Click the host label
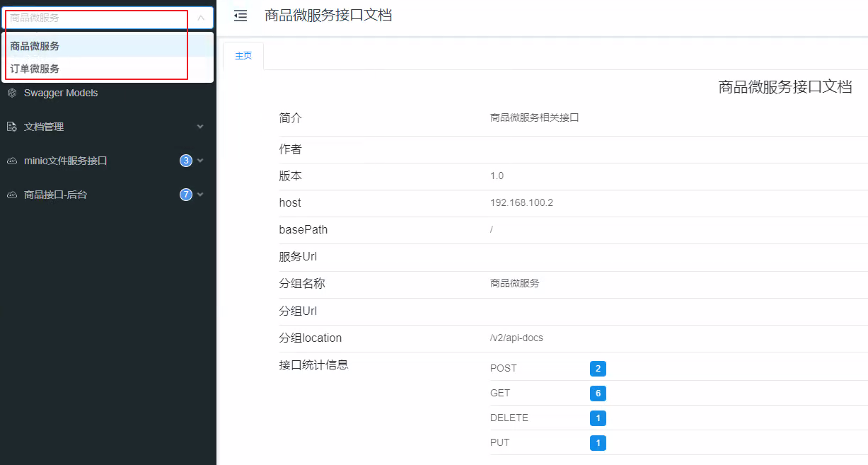This screenshot has width=868, height=465. pyautogui.click(x=290, y=202)
